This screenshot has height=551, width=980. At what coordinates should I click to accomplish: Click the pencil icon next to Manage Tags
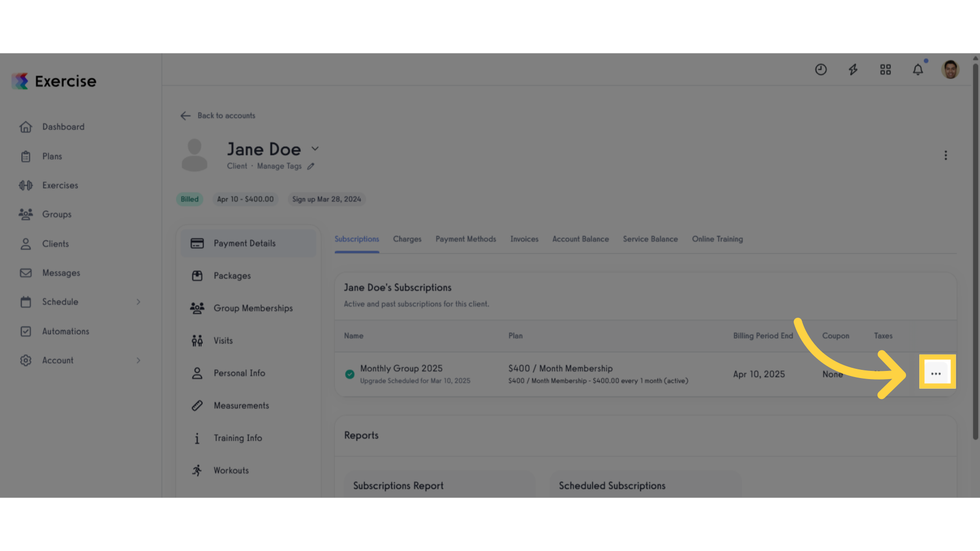click(311, 166)
